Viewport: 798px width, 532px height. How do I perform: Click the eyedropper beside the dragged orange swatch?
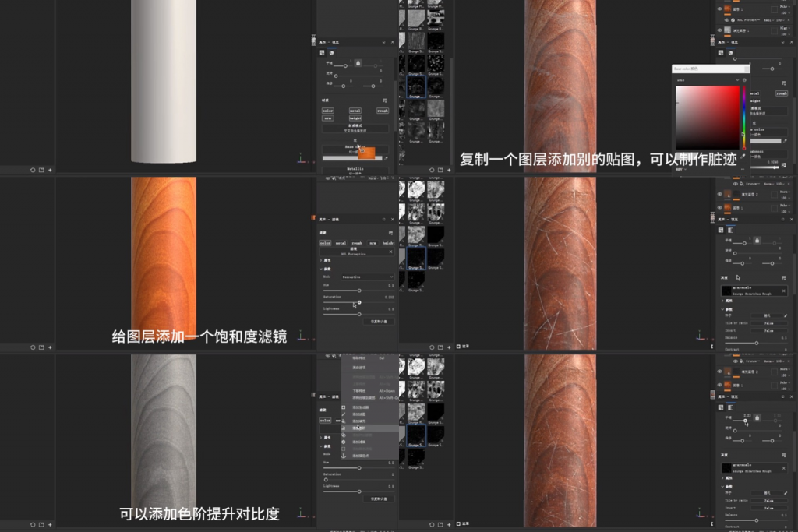385,157
